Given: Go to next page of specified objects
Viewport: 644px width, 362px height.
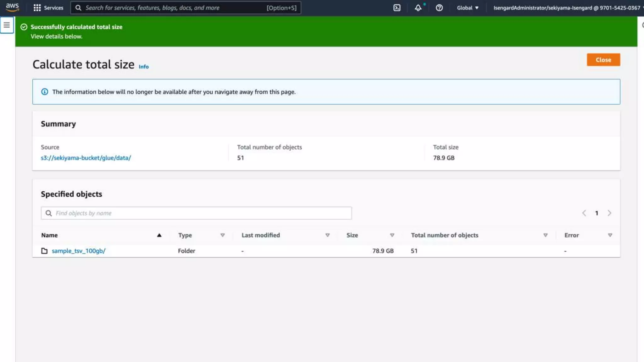Looking at the screenshot, I should [x=609, y=213].
